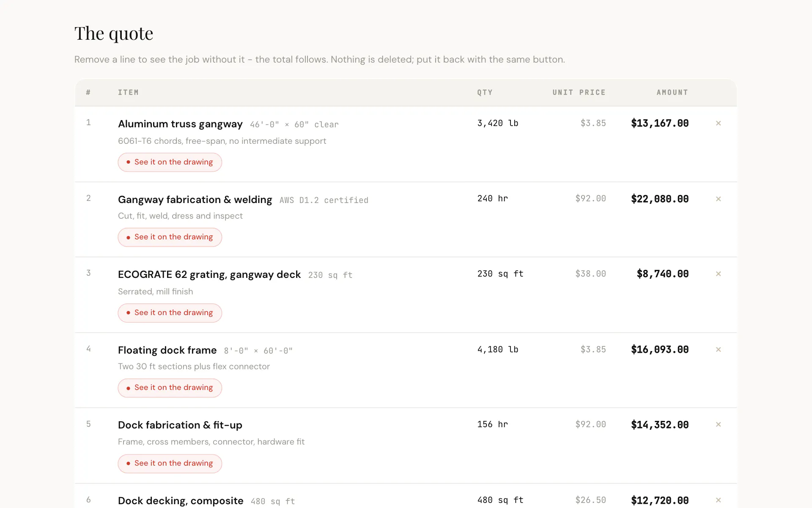See Dock fabrication & fit-up on drawing
The image size is (812, 508).
170,464
